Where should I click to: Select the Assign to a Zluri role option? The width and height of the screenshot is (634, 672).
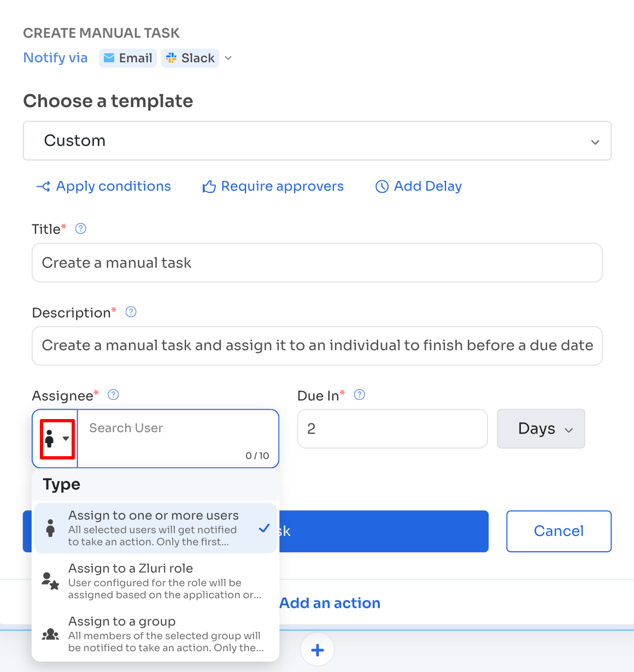coord(155,581)
